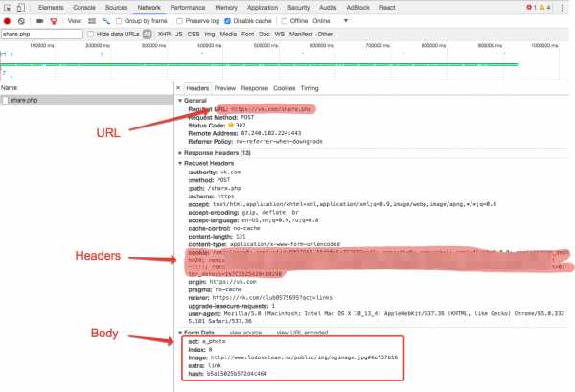The height and width of the screenshot is (392, 575).
Task: Toggle the device toolbar icon
Action: 21,7
